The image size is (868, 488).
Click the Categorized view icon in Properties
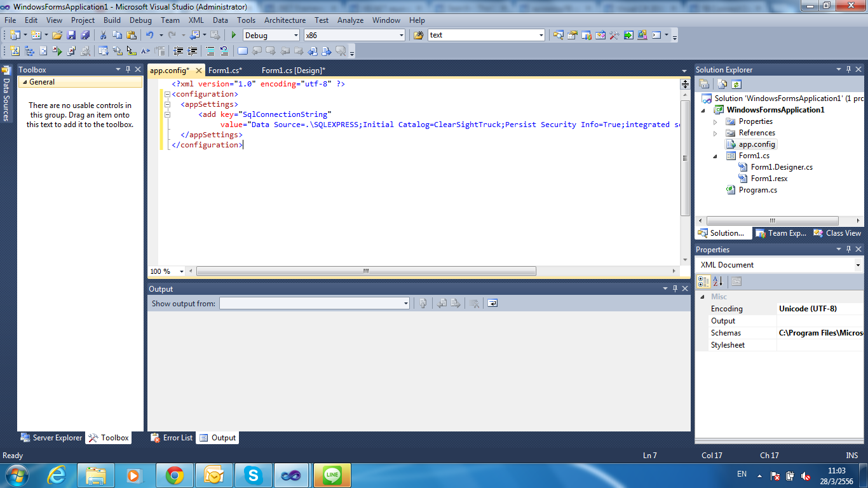703,281
